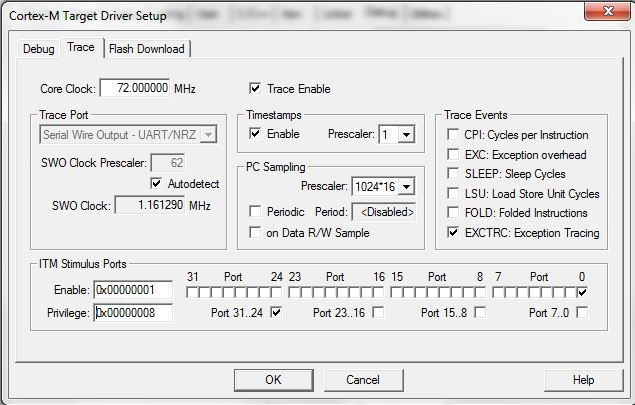
Task: Click the Cancel button
Action: 363,380
